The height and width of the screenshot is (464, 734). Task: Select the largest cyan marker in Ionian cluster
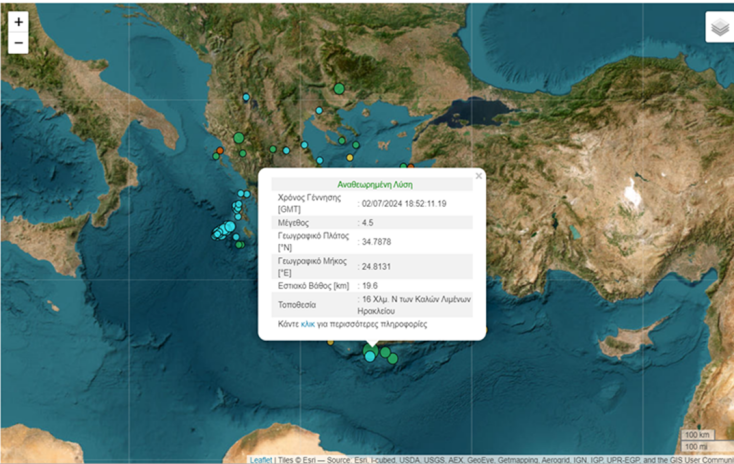tap(230, 227)
